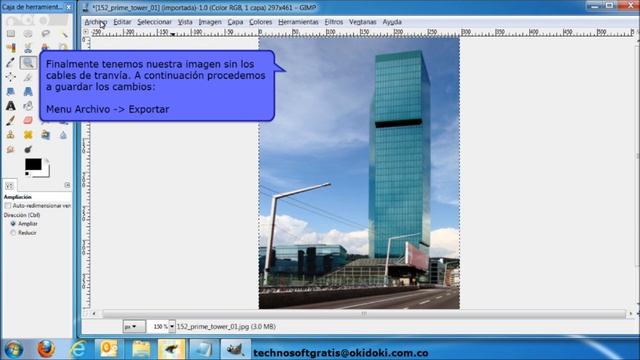Viewport: 640px width, 360px height.
Task: Select the Bucket Fill tool
Action: tap(28, 106)
